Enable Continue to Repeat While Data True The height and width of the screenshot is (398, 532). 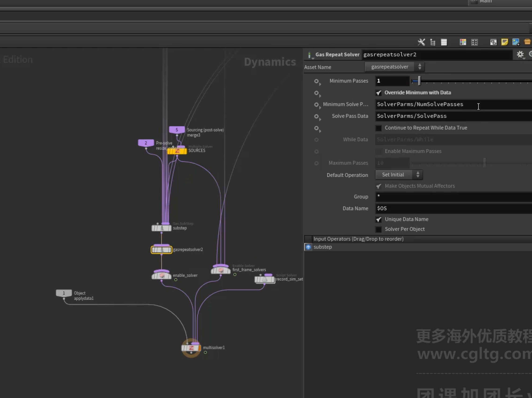(379, 128)
